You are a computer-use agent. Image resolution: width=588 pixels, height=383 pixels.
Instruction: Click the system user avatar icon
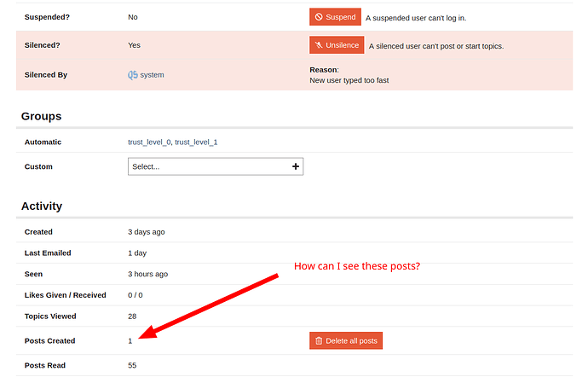[132, 75]
